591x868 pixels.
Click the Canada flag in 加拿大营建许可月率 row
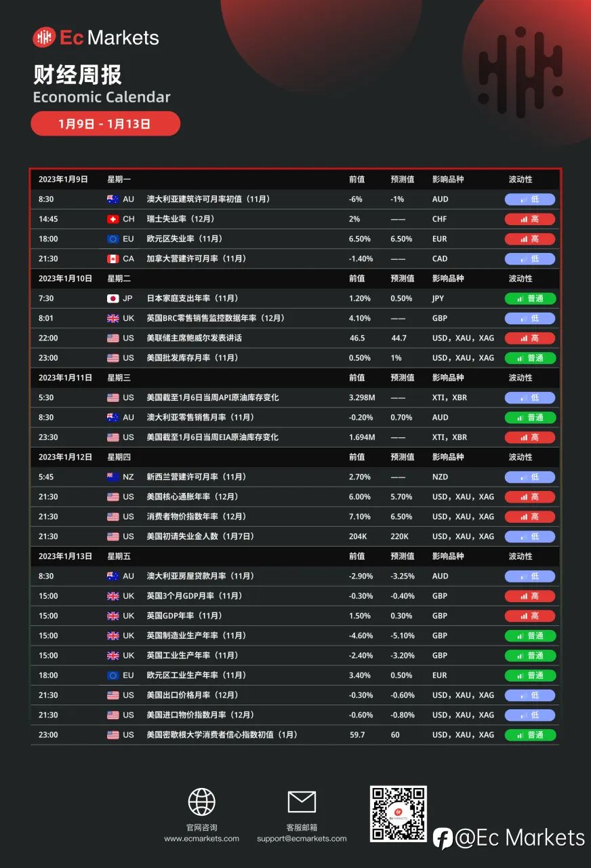click(113, 258)
